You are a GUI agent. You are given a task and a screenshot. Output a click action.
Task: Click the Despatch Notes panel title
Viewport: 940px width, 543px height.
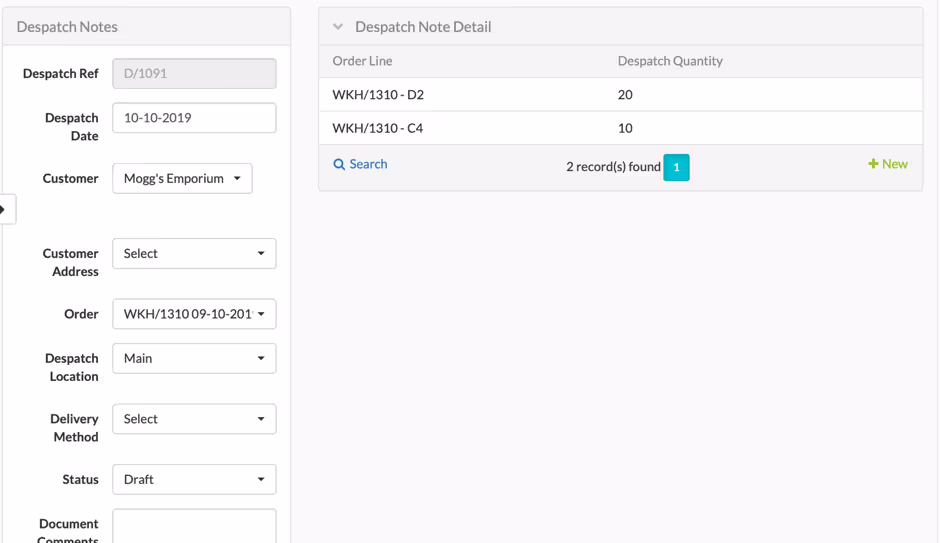(67, 27)
